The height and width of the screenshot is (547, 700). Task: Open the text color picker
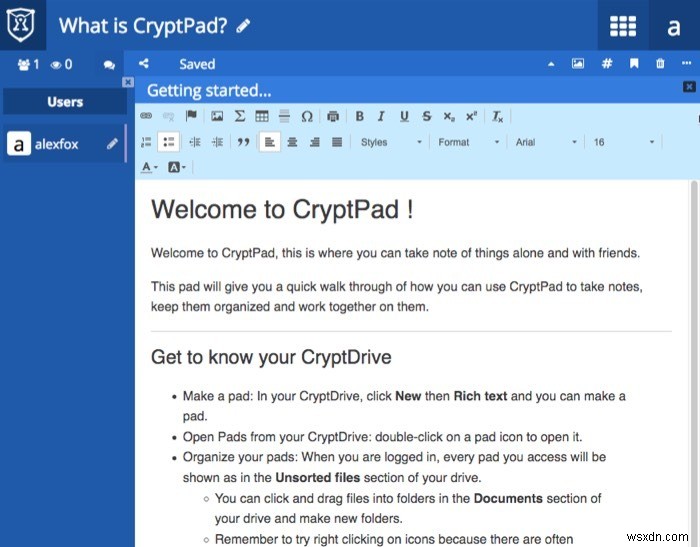tap(149, 167)
